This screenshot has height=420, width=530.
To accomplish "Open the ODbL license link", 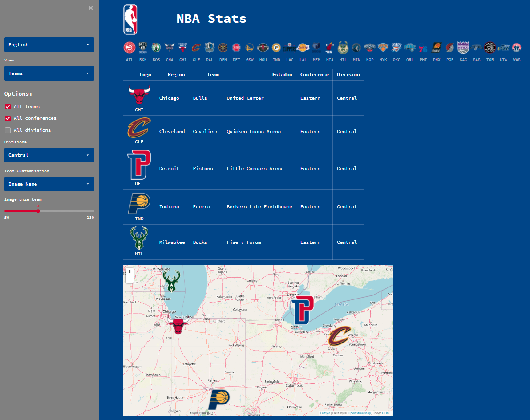I will pyautogui.click(x=386, y=413).
